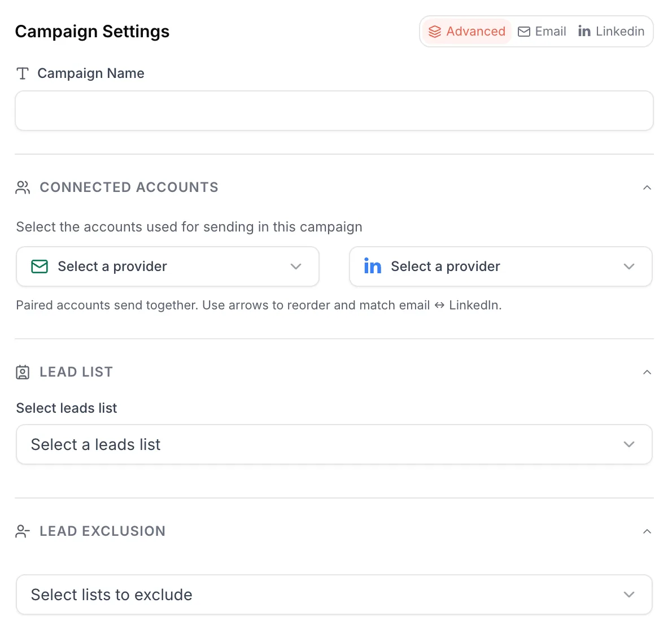
Task: Click the LEAD EXCLUSION heading
Action: pyautogui.click(x=102, y=531)
